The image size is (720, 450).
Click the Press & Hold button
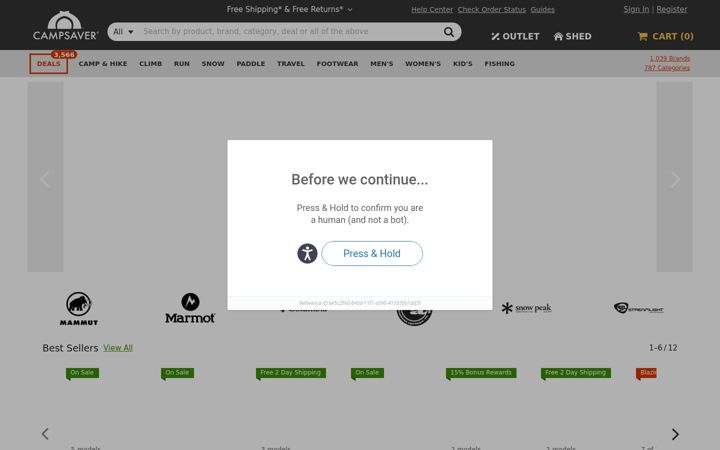tap(372, 253)
